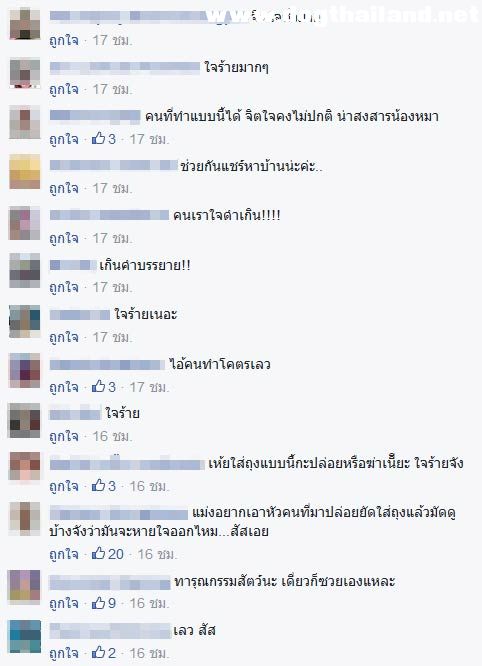
Task: Open profile picture of ใจร้ายมากๆ commenter
Action: point(25,73)
